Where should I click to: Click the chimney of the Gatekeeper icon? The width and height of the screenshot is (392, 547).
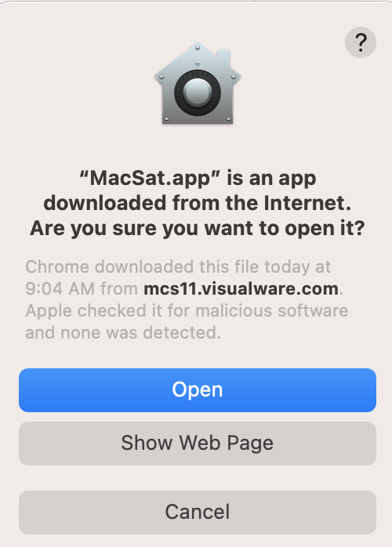223,57
